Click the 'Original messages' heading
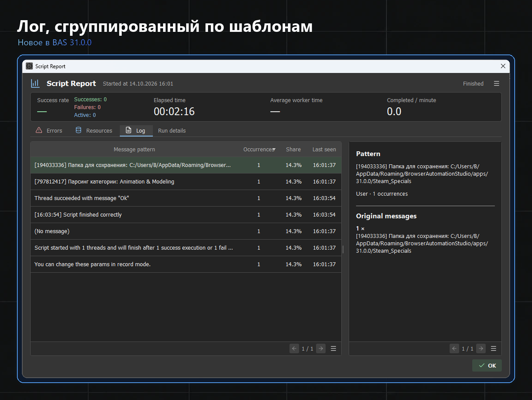532x400 pixels. click(386, 216)
